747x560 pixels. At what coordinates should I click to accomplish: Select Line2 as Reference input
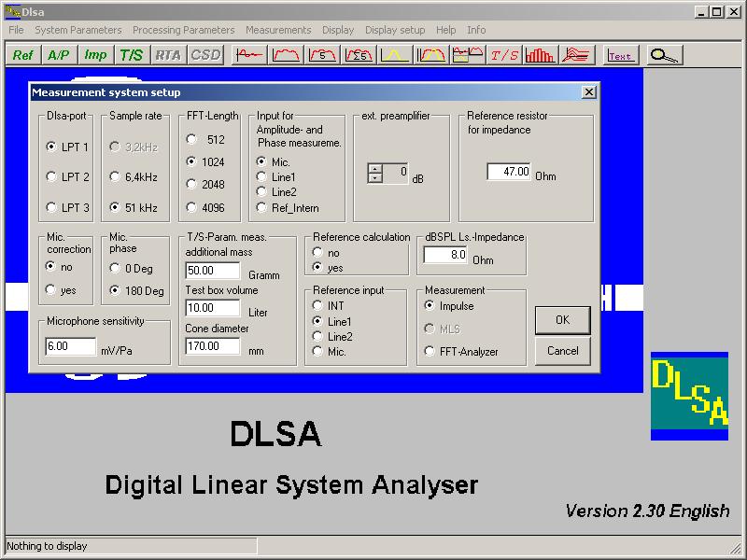pos(332,337)
